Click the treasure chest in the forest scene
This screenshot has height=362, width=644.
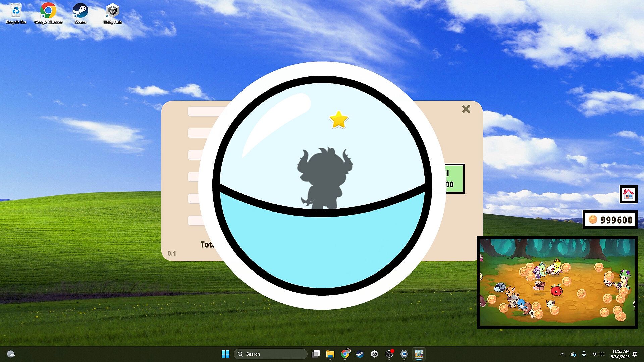click(x=539, y=285)
